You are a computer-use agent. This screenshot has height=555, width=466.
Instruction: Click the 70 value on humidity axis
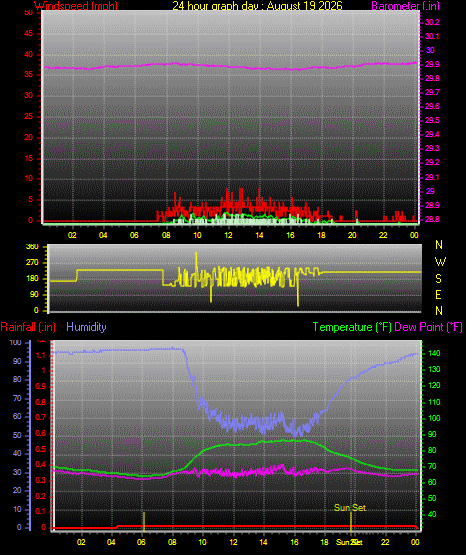pyautogui.click(x=17, y=398)
